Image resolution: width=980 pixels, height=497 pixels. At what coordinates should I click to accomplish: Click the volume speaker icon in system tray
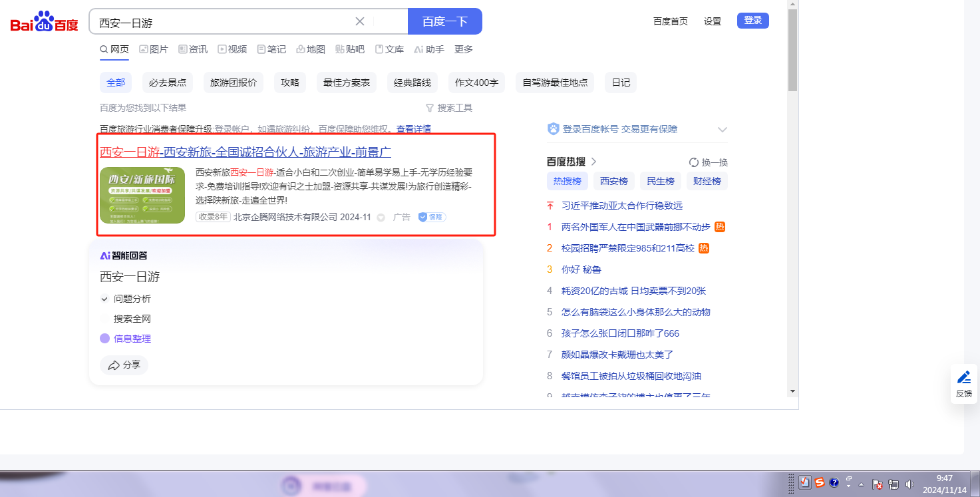click(909, 484)
